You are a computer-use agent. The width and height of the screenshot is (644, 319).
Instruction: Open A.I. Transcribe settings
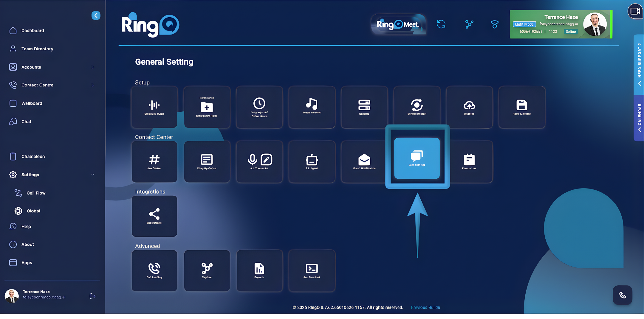point(259,161)
